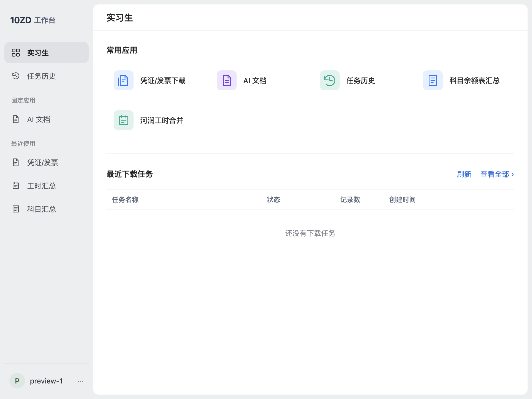Click the 最近下载任务 section heading

130,174
